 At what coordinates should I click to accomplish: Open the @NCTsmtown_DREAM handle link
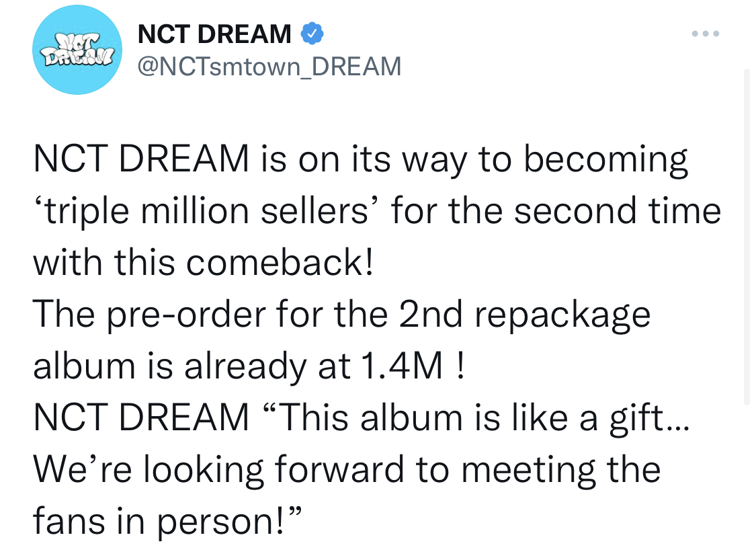(x=269, y=66)
